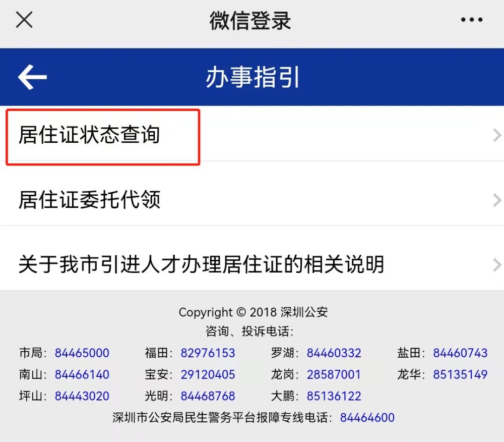Click the 办事指引 header title
Screen dimensions: 504x442
point(253,77)
